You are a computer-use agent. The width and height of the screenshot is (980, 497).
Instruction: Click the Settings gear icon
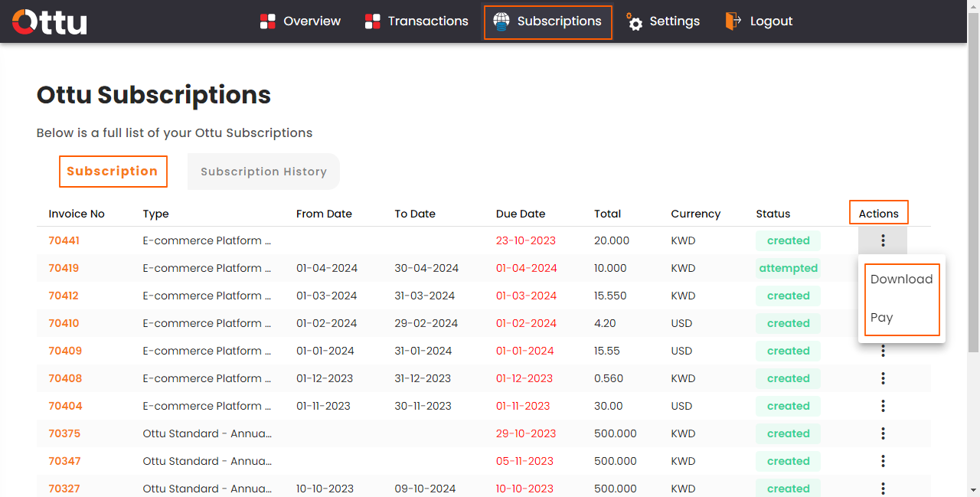(x=634, y=21)
